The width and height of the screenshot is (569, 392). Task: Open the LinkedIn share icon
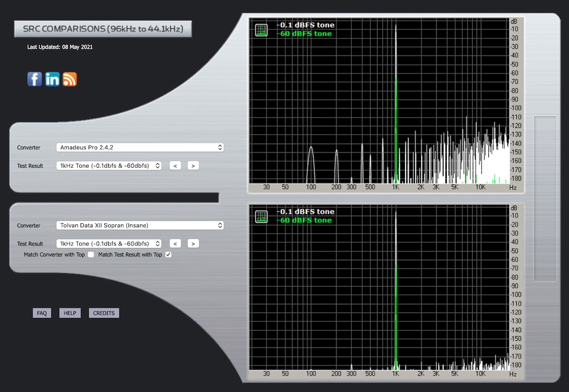point(52,79)
